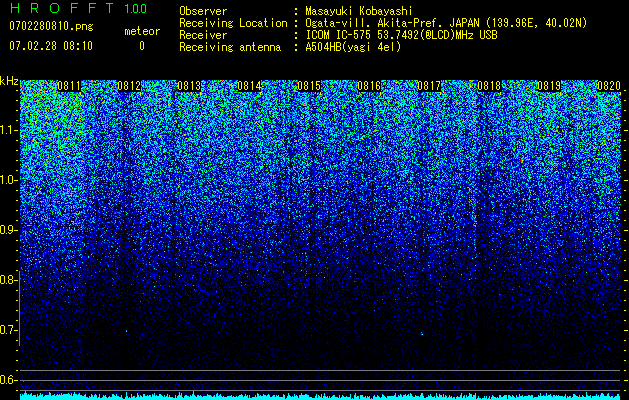629x400 pixels.
Task: Click the Observer name Masayuki Kobayashi
Action: (359, 11)
